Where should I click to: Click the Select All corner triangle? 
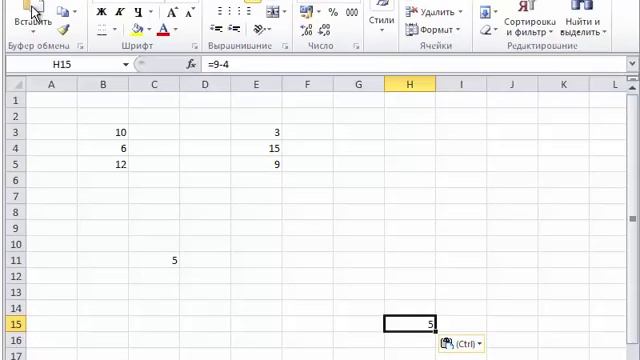coord(16,84)
